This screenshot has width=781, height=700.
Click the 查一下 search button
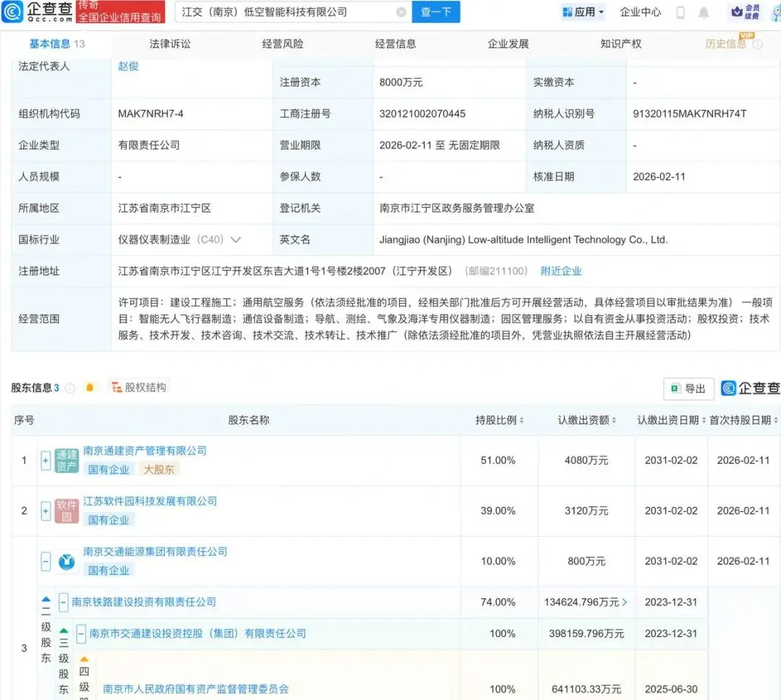436,12
